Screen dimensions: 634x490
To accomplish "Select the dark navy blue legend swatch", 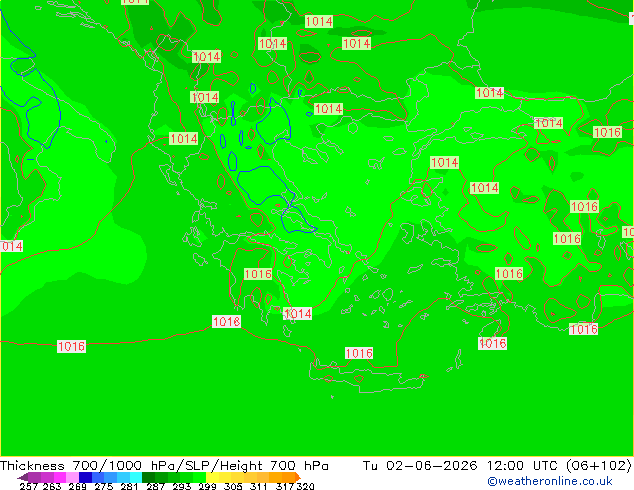I will [x=85, y=477].
